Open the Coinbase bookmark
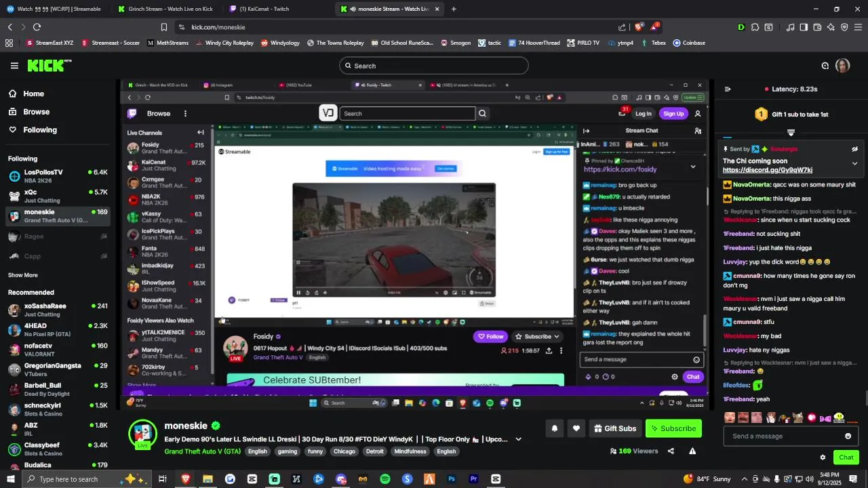This screenshot has width=868, height=488. [x=689, y=43]
